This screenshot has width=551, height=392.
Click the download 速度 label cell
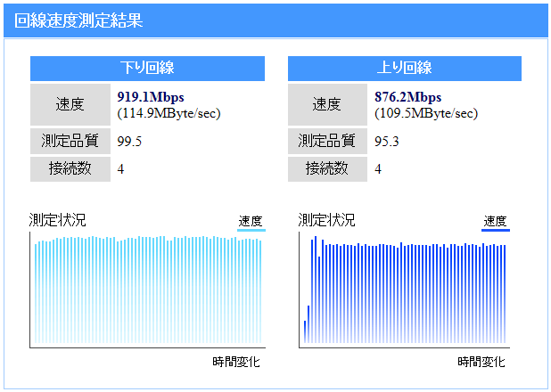(x=70, y=104)
